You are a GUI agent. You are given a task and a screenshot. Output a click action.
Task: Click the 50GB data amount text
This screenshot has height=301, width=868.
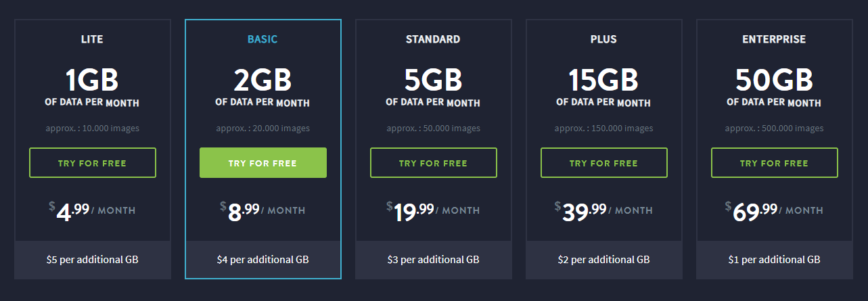775,80
